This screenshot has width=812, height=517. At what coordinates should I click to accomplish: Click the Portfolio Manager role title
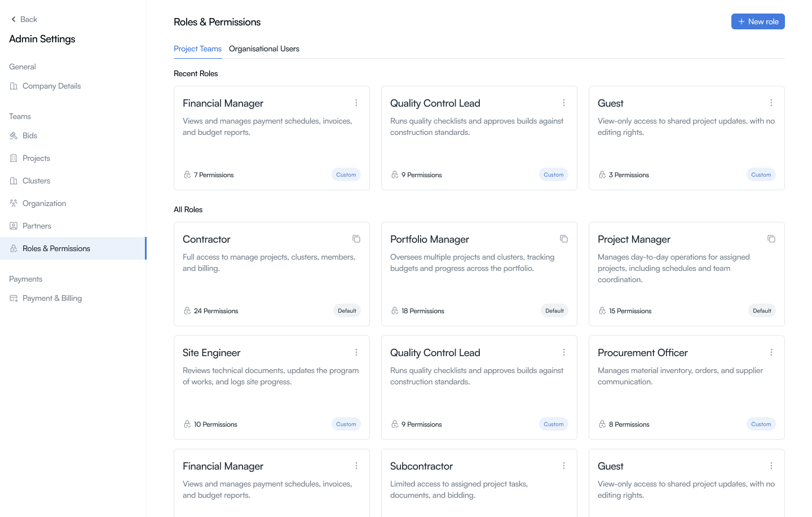click(x=430, y=239)
